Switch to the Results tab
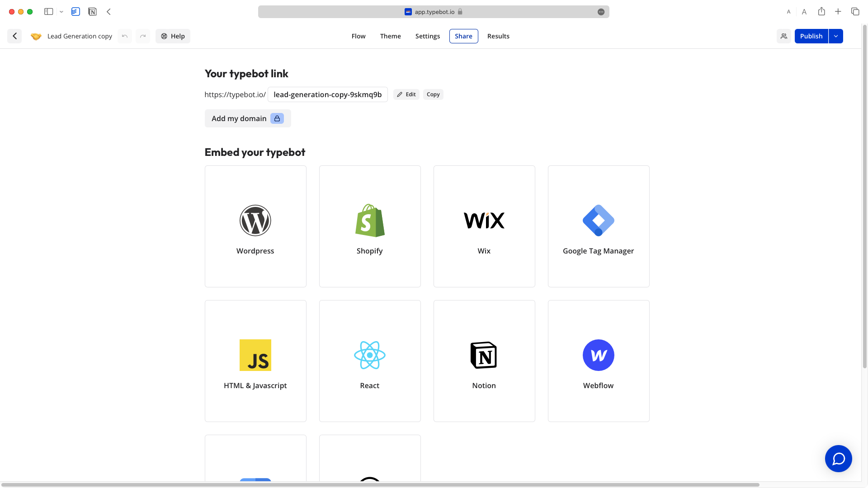The width and height of the screenshot is (868, 488). click(x=498, y=36)
